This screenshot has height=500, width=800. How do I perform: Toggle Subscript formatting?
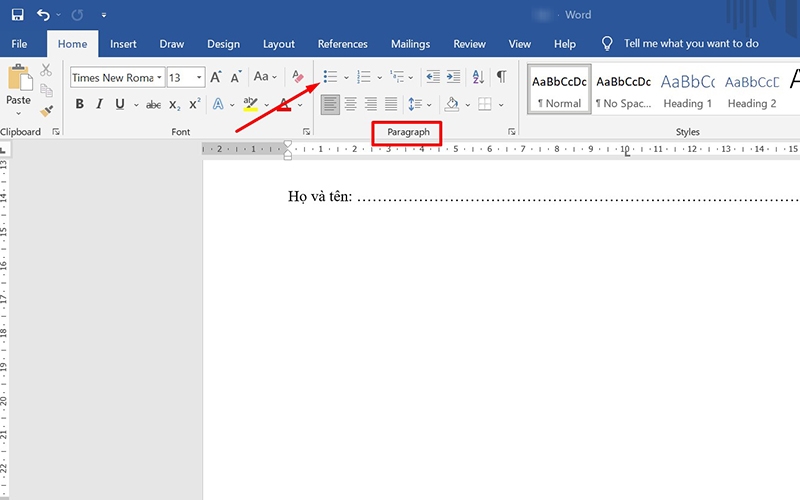click(175, 105)
